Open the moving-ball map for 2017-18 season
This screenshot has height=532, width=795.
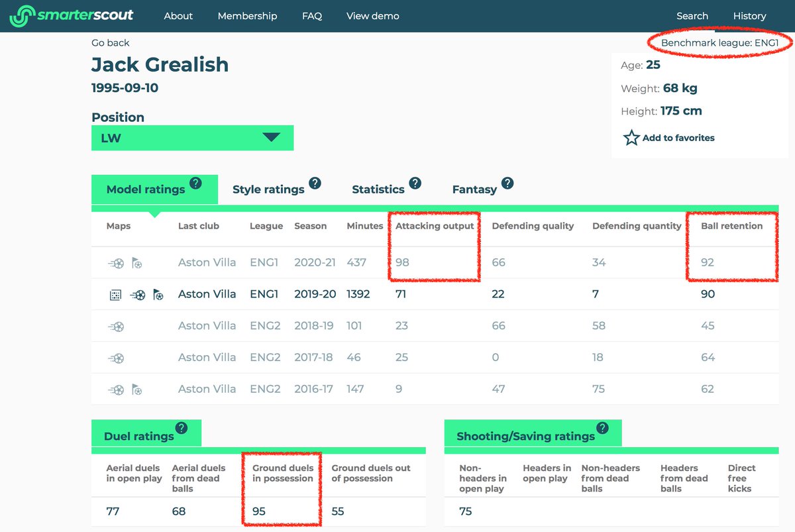[x=117, y=358]
